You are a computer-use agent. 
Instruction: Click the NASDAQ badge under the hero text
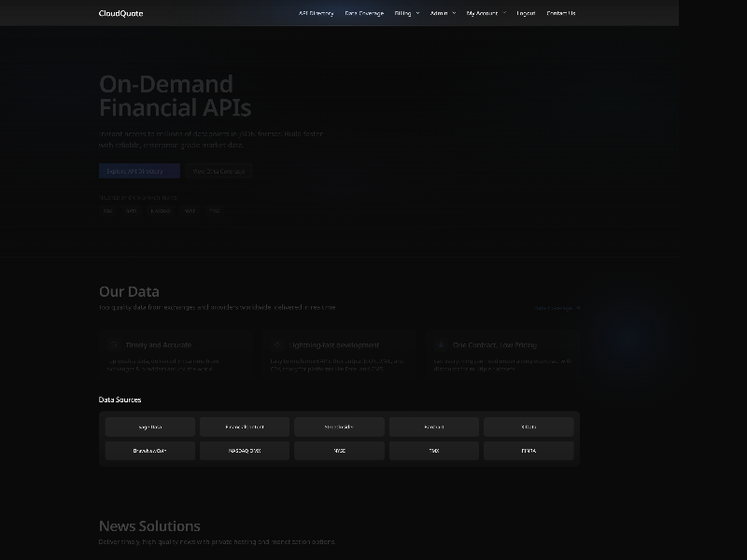[x=160, y=210]
